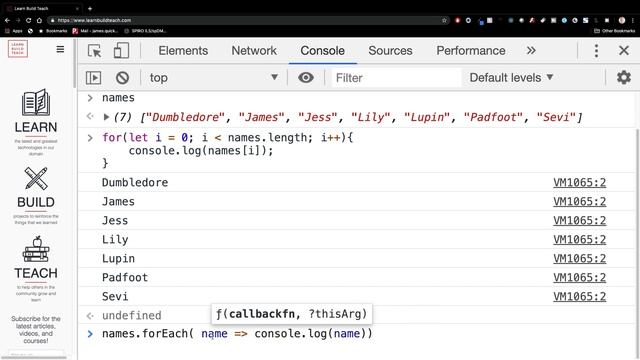Open the Bookmarks folder in bookmarks bar

point(53,31)
